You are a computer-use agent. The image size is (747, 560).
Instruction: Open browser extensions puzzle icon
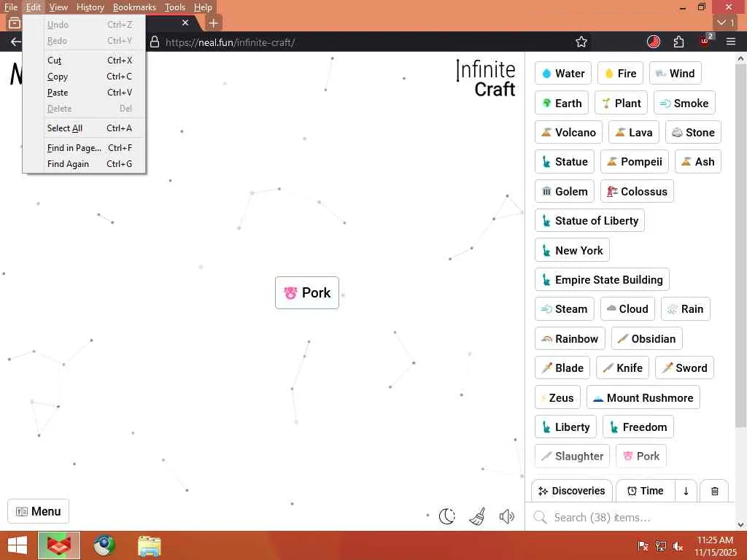[x=679, y=42]
